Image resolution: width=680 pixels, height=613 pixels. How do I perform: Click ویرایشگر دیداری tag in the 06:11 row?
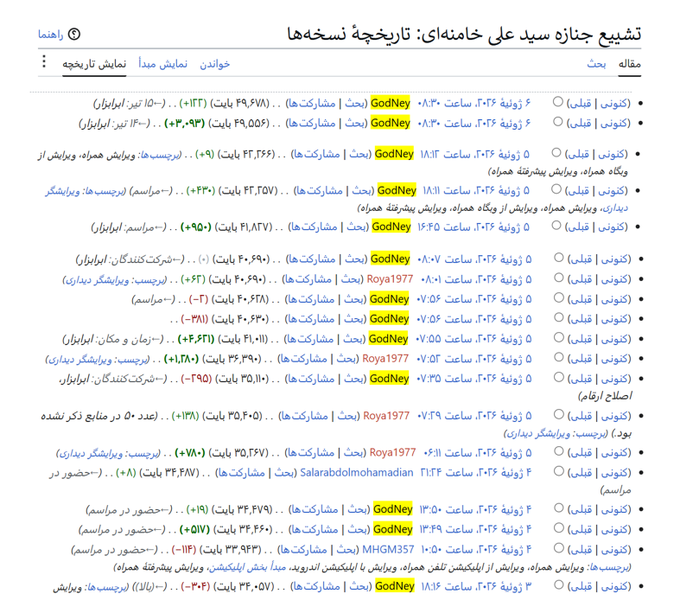point(91,454)
